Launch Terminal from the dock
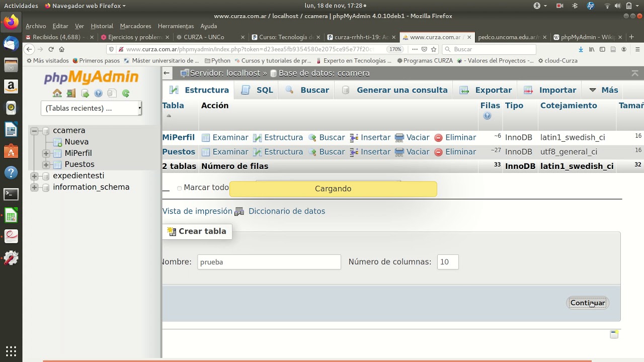644x362 pixels. pos(11,194)
